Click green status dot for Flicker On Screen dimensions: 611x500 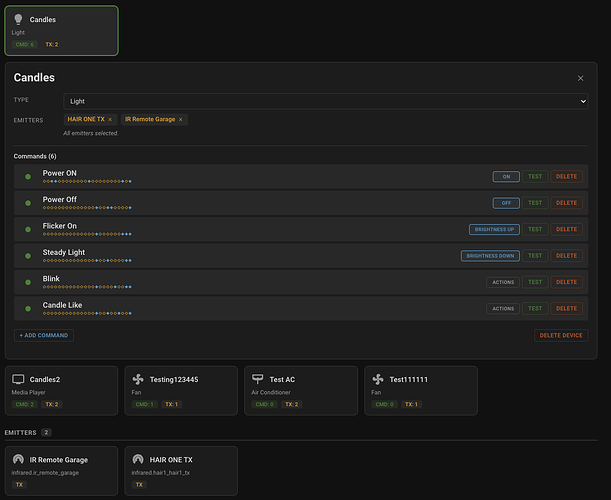[x=28, y=230]
